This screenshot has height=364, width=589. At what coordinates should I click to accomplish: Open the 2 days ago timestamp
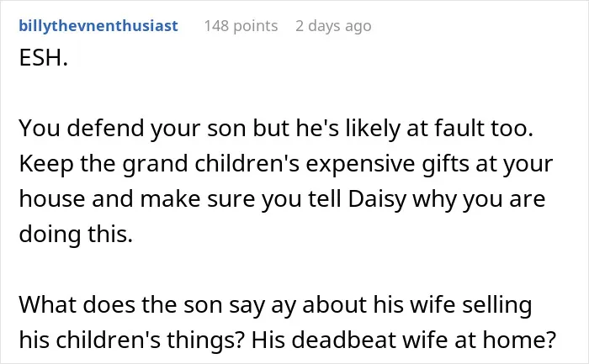click(333, 26)
